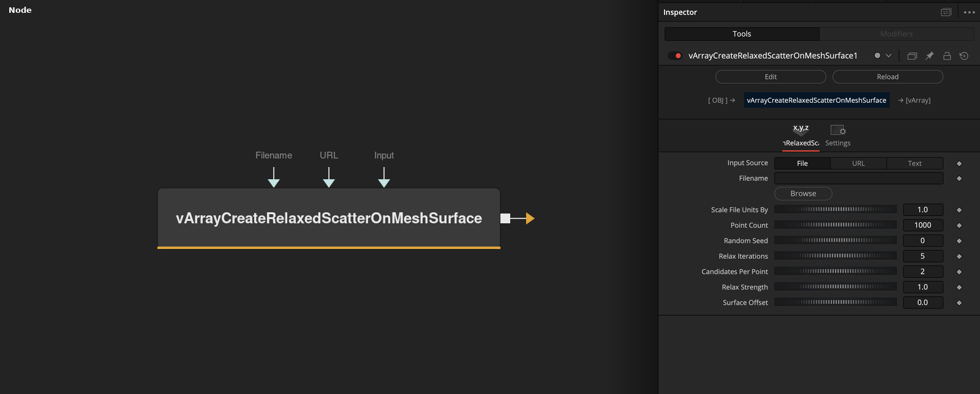Open the Settings tab icon
980x394 pixels.
(x=838, y=135)
